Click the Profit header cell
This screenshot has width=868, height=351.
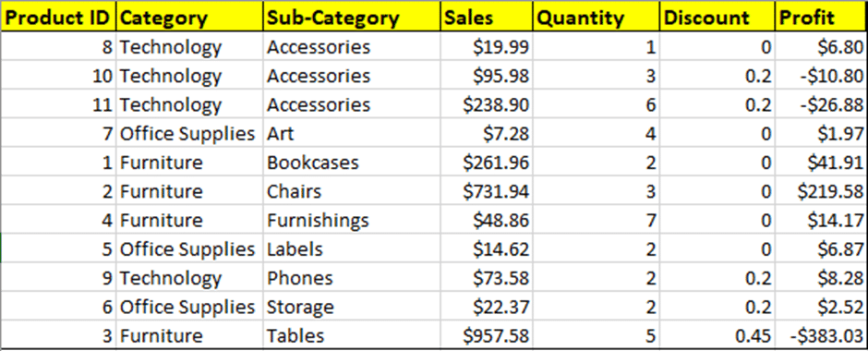(822, 18)
